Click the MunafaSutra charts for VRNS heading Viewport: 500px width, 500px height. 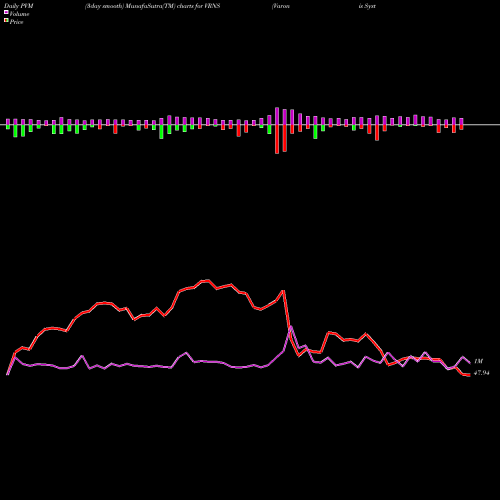(152, 6)
